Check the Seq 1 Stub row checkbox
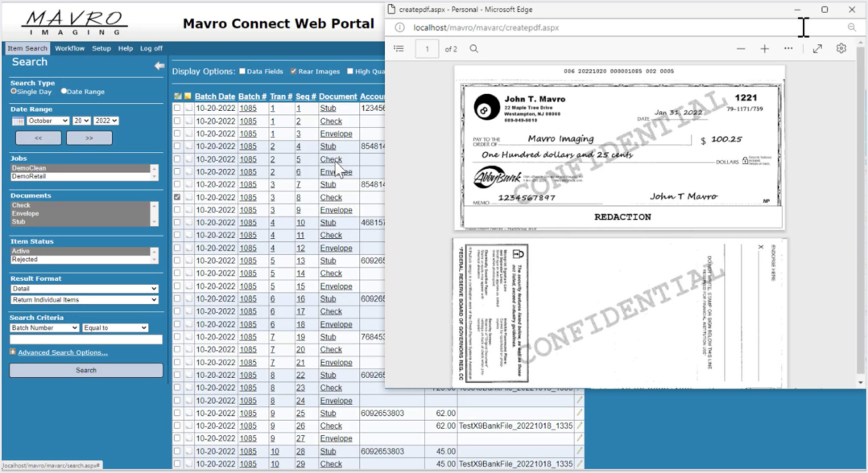Viewport: 868px width, 473px height. point(177,108)
